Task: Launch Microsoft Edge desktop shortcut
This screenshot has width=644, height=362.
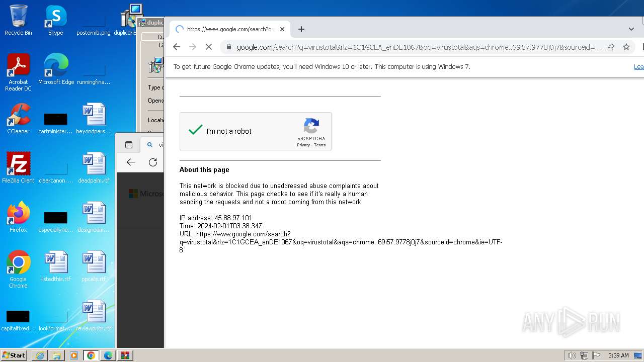Action: [56, 70]
